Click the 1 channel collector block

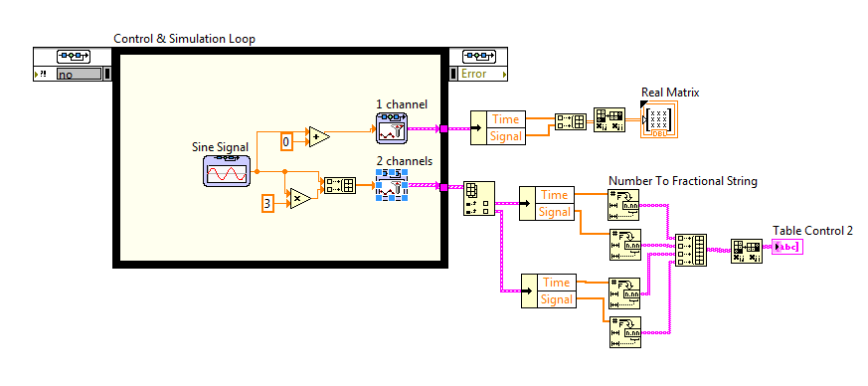pos(392,128)
